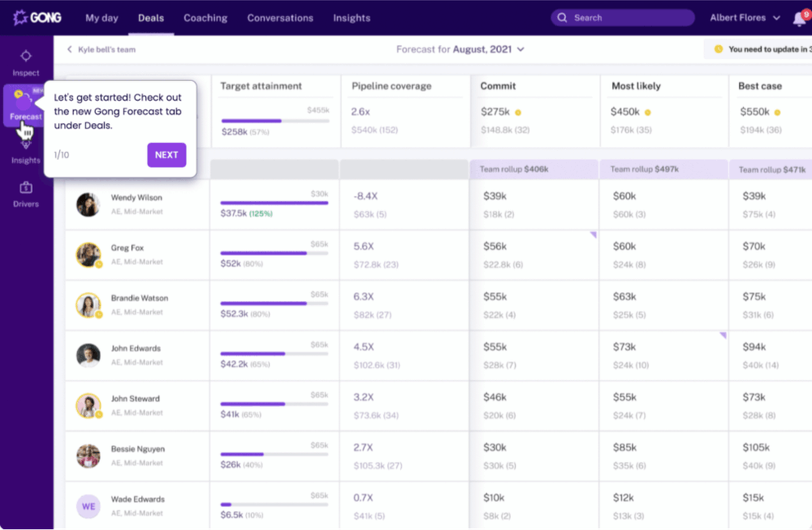The width and height of the screenshot is (812, 530).
Task: Click Wendy Wilson's profile picture
Action: (88, 204)
